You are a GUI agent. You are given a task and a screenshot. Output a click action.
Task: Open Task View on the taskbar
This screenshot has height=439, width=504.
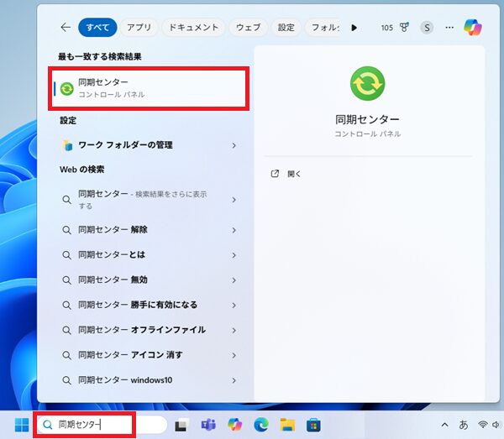[x=182, y=425]
